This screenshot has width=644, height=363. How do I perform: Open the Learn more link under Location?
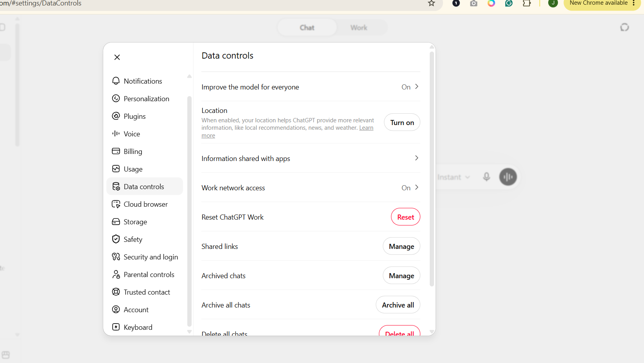(366, 128)
